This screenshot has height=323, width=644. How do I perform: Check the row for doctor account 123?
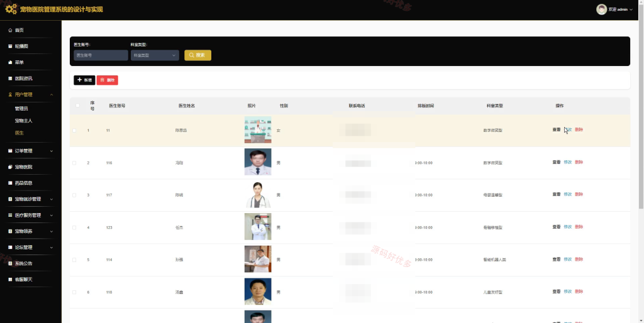tap(74, 227)
